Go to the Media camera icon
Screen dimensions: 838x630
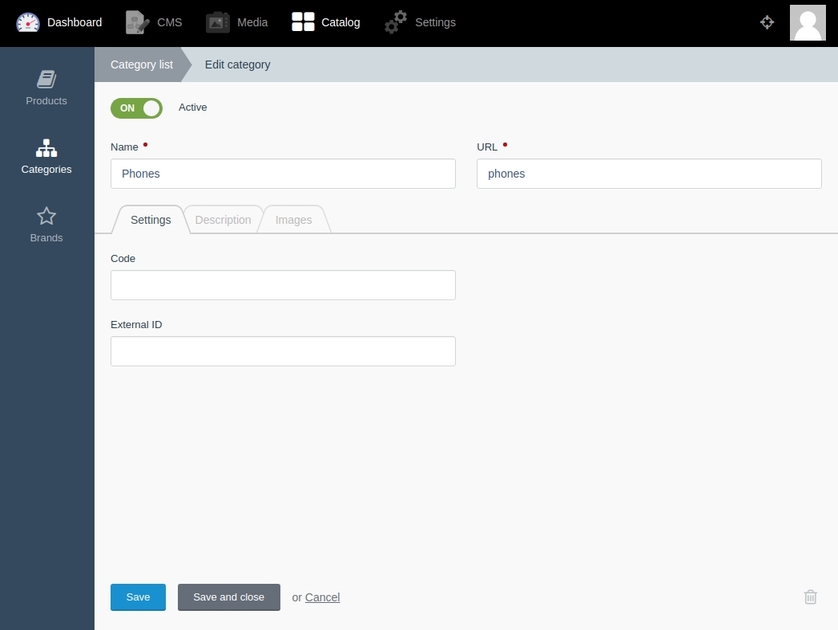(x=218, y=22)
